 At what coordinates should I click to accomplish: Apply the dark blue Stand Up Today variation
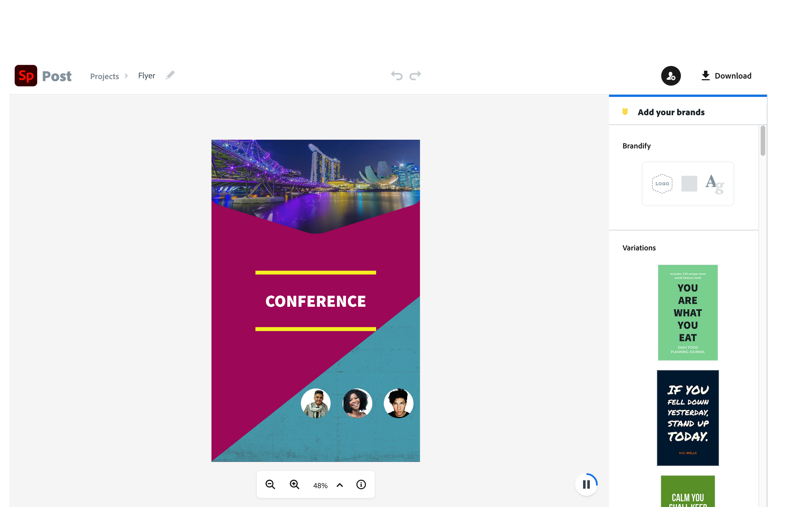point(687,418)
